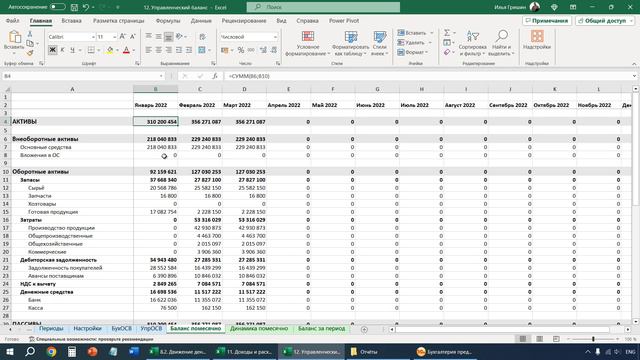Click the red Font Color button
The width and height of the screenshot is (640, 360).
[126, 50]
